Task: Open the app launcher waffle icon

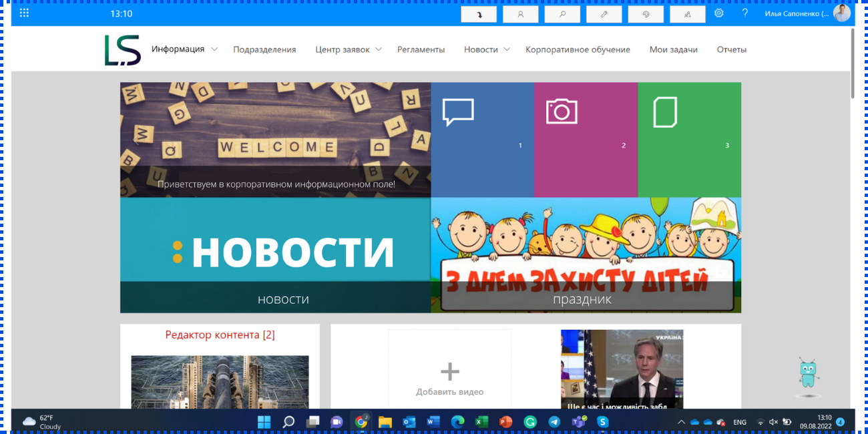Action: pyautogui.click(x=25, y=13)
